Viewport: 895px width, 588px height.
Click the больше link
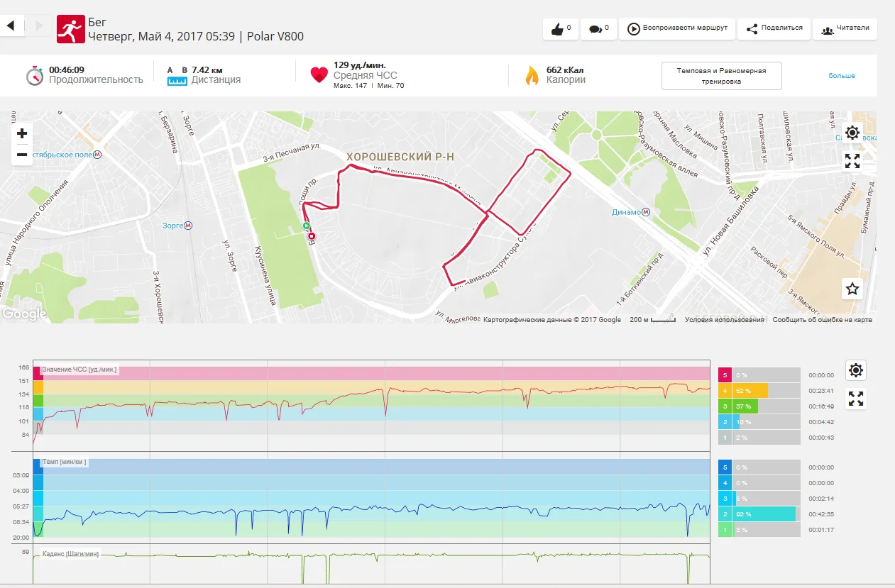tap(842, 76)
